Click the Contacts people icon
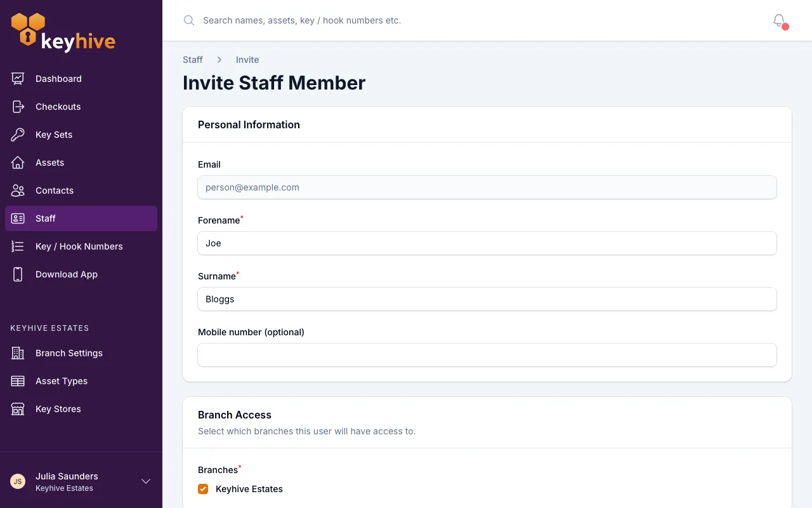Image resolution: width=812 pixels, height=508 pixels. point(18,190)
